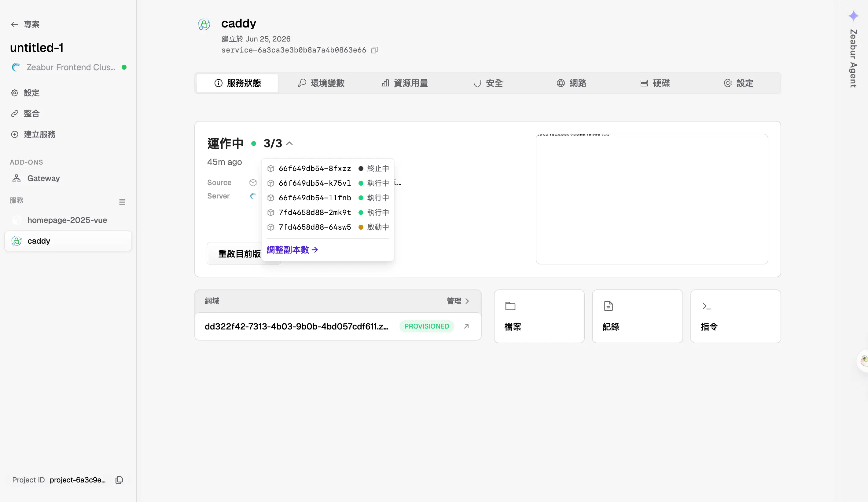Click the Gateway network icon
Viewport: 868px width, 502px height.
(16, 178)
